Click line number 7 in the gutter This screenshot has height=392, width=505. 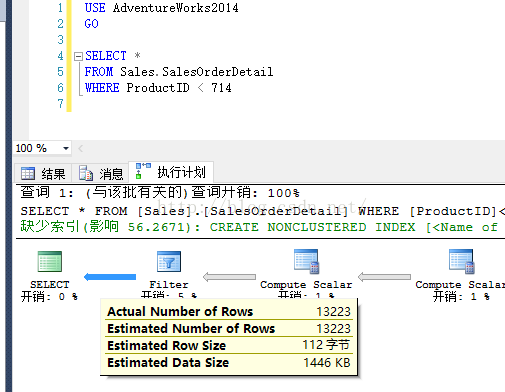coord(60,104)
